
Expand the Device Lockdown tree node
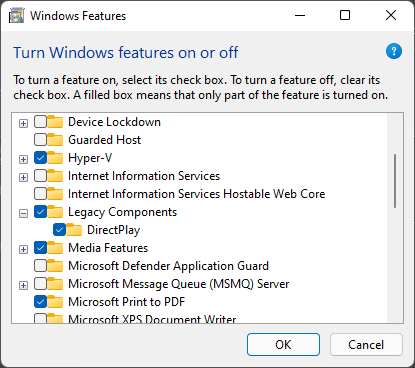pyautogui.click(x=23, y=124)
